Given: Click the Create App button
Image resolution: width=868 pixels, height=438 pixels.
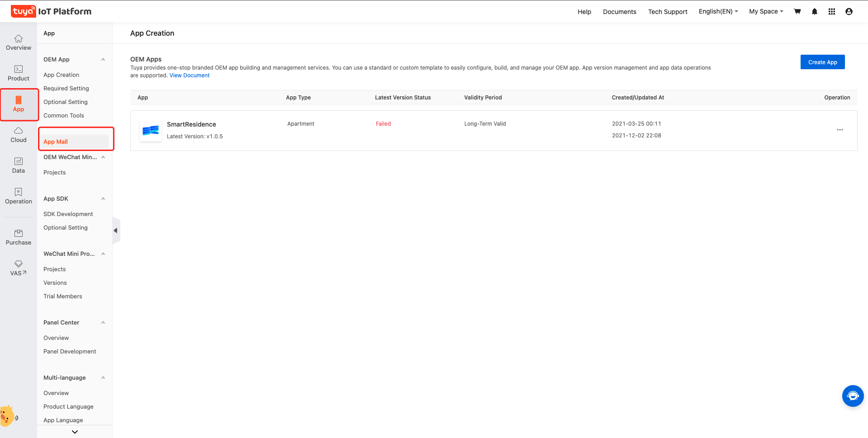Looking at the screenshot, I should point(822,62).
